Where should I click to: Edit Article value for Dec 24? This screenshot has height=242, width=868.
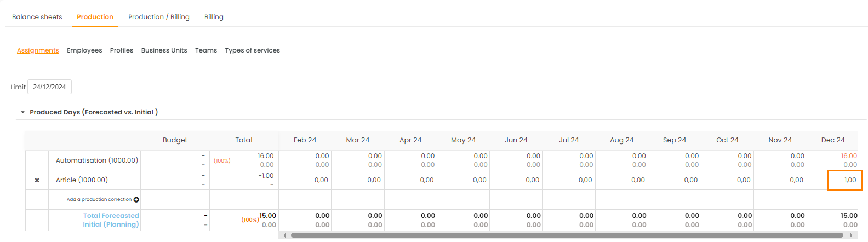point(848,180)
